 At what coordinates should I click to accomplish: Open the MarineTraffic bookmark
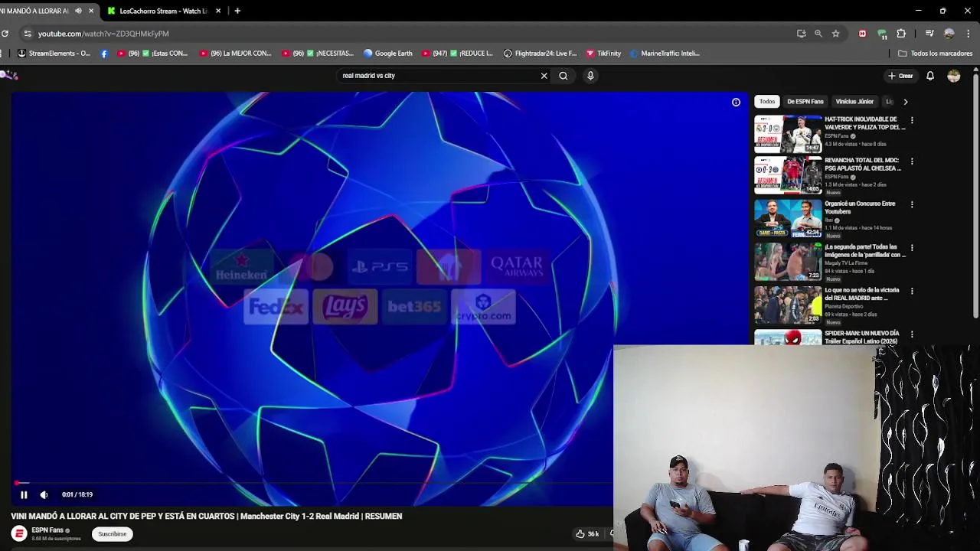point(665,54)
